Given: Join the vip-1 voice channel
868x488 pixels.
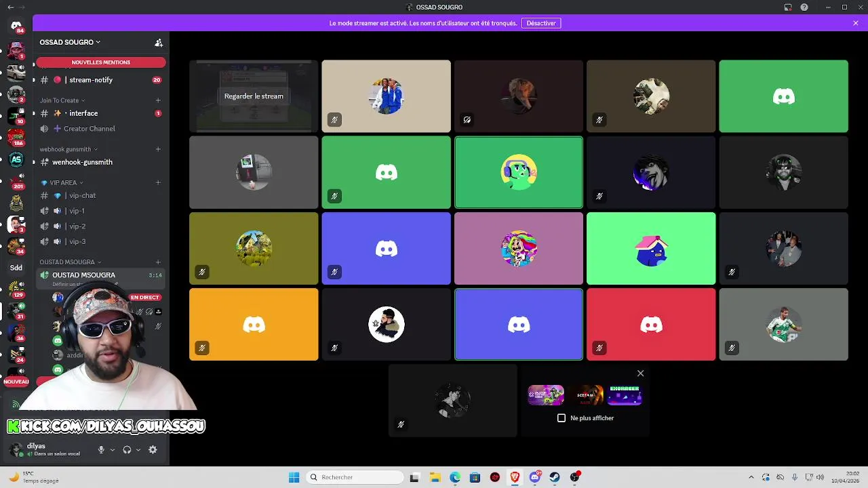Looking at the screenshot, I should [x=100, y=211].
